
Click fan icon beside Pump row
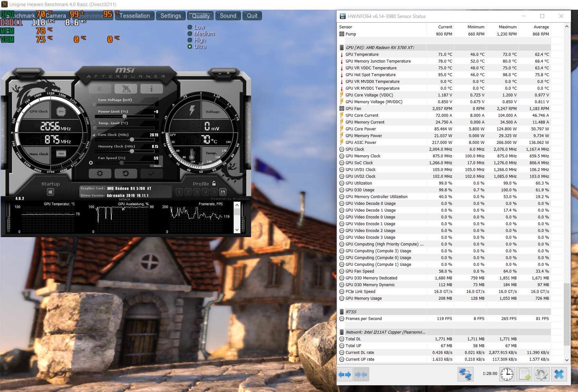(342, 34)
